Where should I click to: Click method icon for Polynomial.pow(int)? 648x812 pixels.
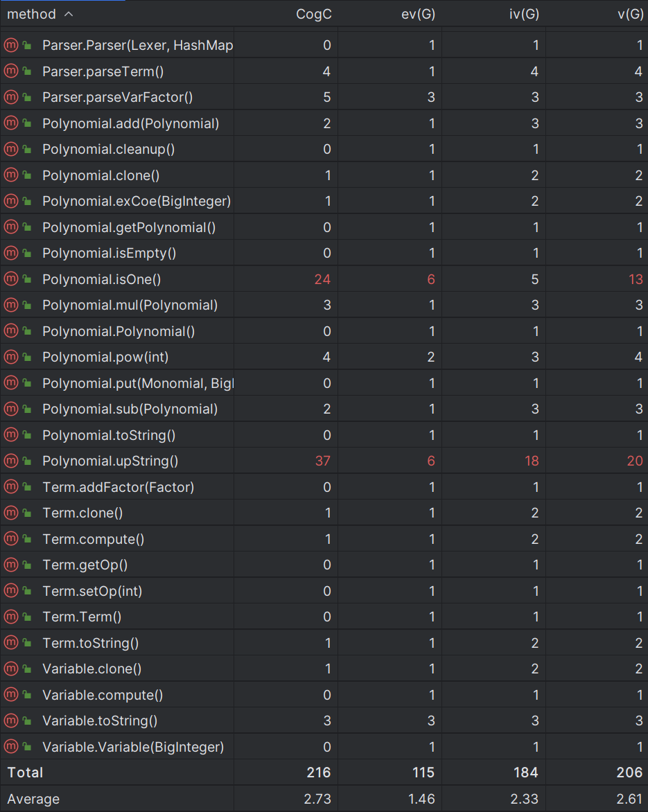11,357
